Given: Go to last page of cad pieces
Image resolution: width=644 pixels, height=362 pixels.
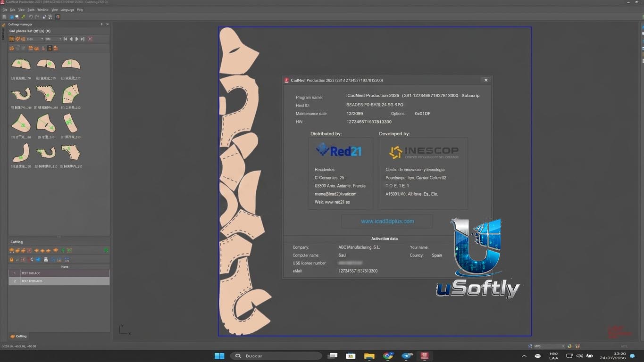Looking at the screenshot, I should tap(83, 39).
